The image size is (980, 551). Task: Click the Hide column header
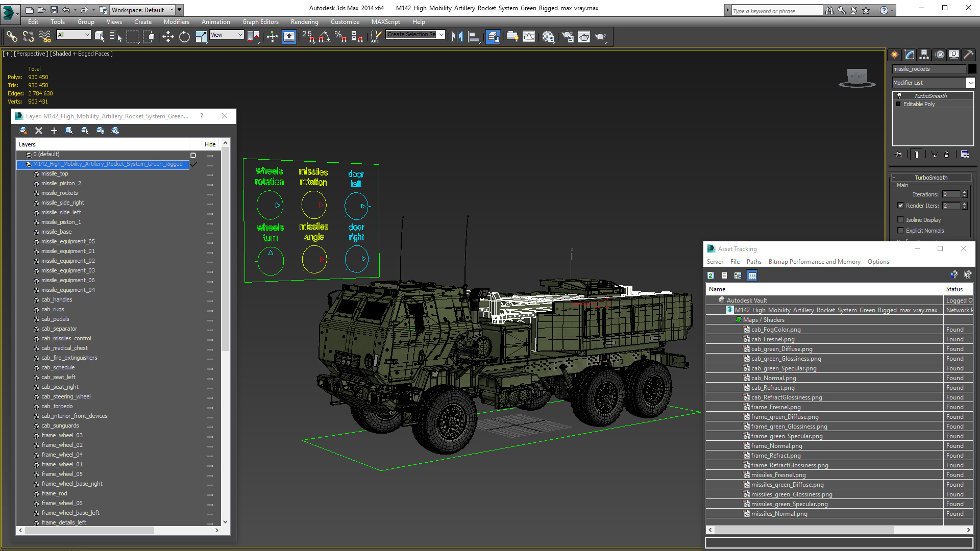pos(210,144)
